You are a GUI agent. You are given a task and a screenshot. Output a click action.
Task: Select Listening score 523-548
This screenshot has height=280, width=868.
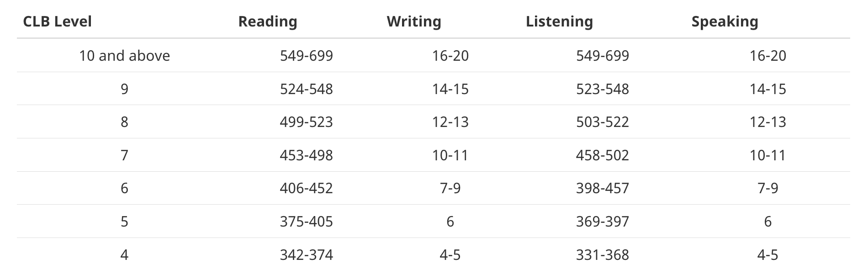(603, 89)
